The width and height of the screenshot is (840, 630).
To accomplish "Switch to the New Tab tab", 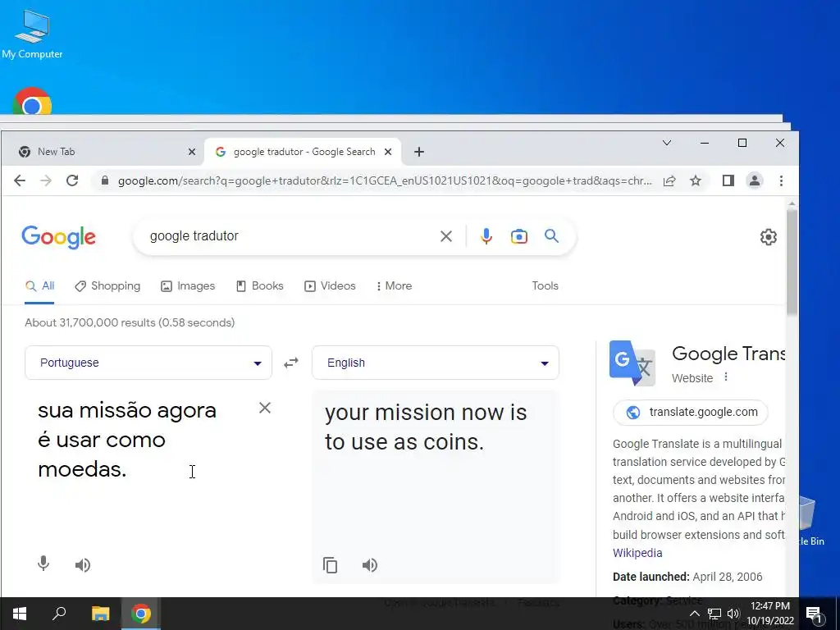I will pyautogui.click(x=103, y=152).
